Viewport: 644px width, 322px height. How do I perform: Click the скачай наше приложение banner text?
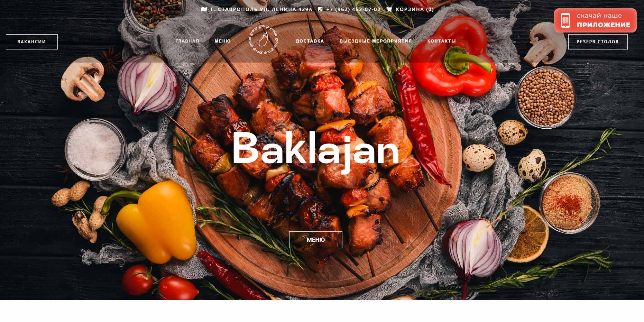(604, 20)
